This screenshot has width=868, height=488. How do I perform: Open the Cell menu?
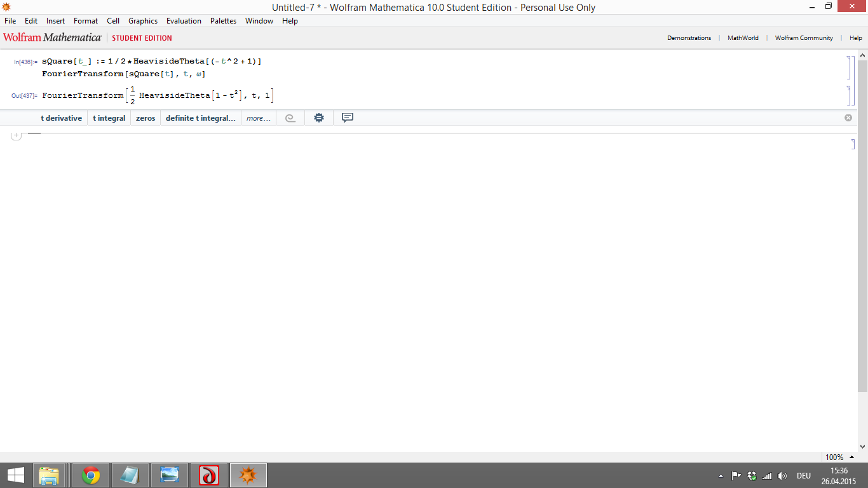(113, 21)
